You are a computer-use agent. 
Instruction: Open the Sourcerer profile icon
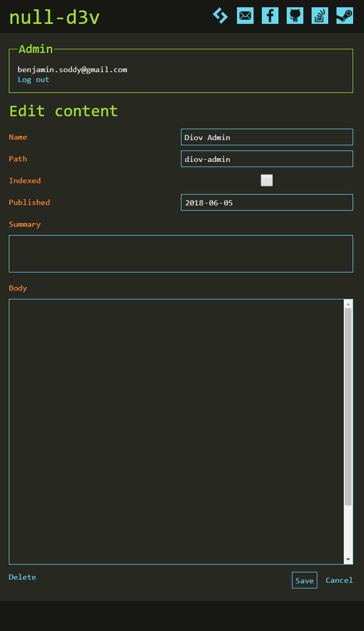(x=220, y=16)
